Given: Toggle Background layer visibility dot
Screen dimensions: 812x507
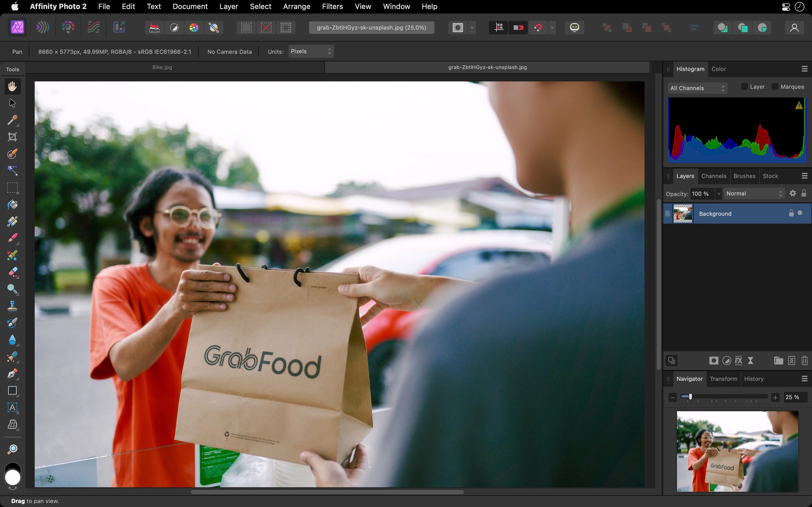Looking at the screenshot, I should [x=800, y=213].
